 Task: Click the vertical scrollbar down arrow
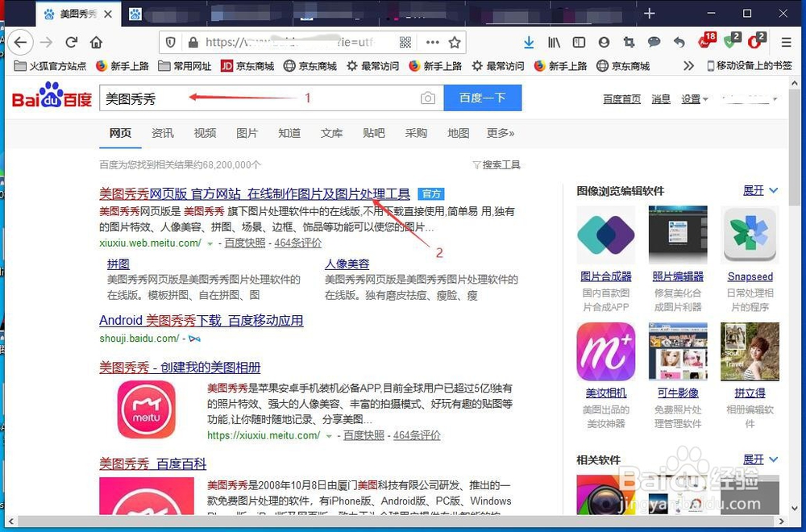click(795, 508)
